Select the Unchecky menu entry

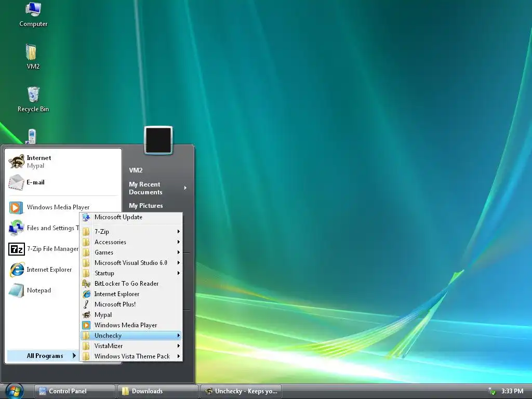[x=131, y=336]
